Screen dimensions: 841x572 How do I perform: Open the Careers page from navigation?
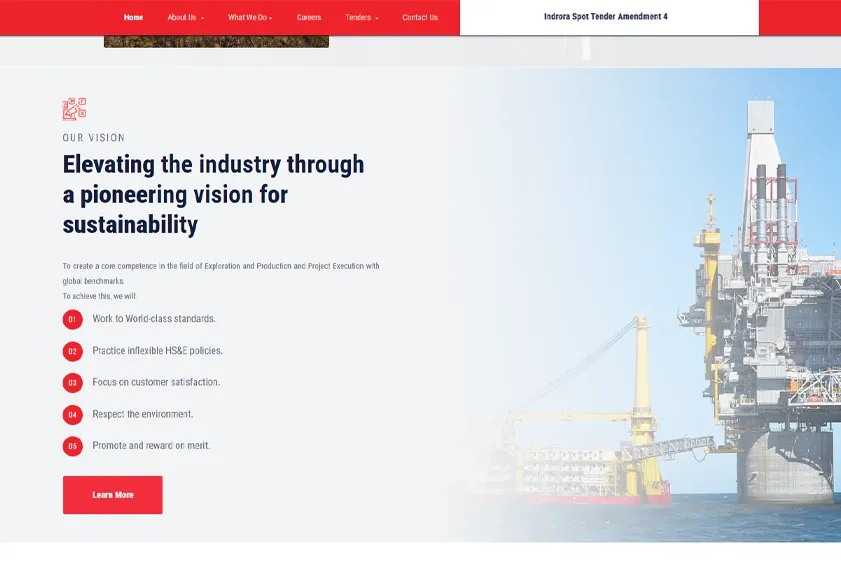pos(309,17)
